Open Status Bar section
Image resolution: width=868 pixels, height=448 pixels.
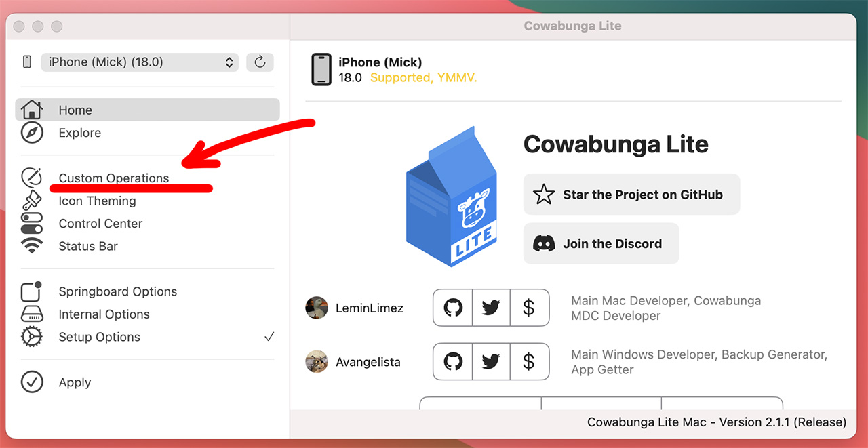click(x=88, y=246)
